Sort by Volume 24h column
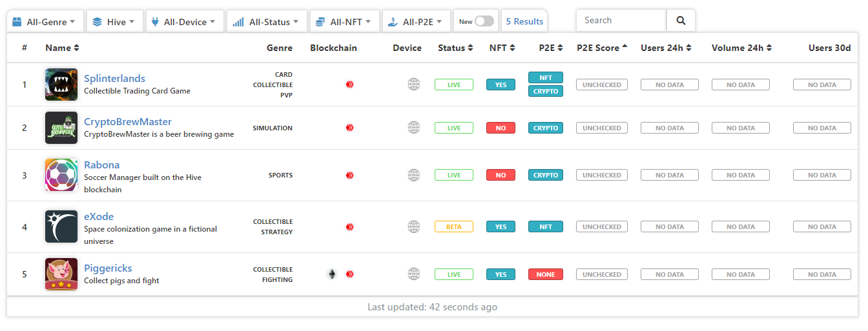 pos(741,48)
